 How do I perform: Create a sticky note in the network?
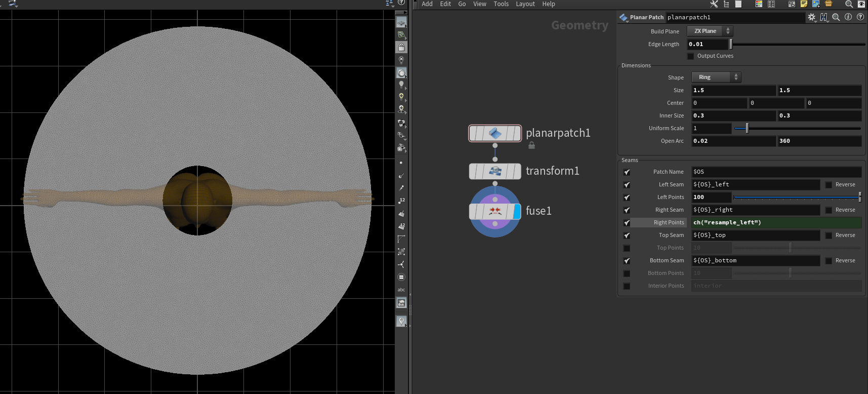pyautogui.click(x=804, y=4)
